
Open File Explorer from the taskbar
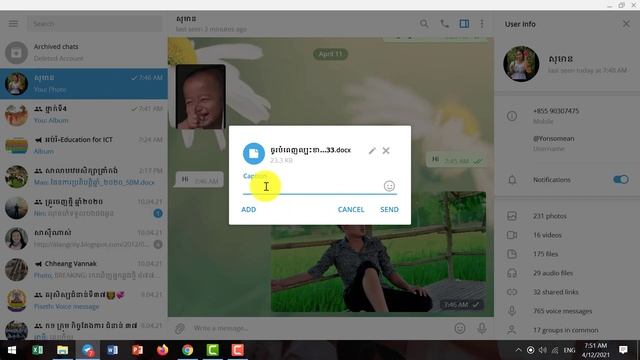point(62,350)
